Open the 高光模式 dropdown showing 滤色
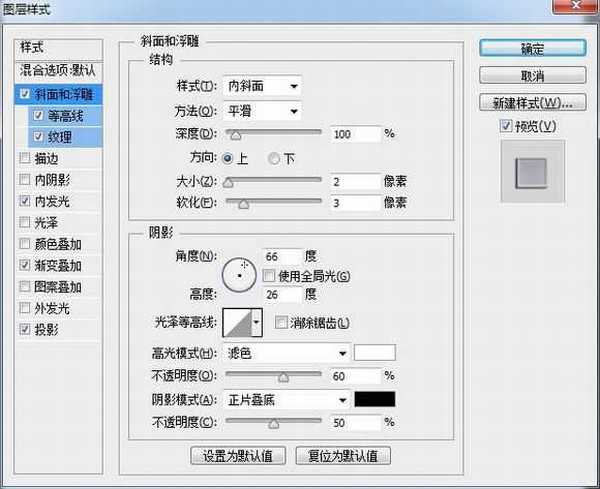 (x=288, y=352)
